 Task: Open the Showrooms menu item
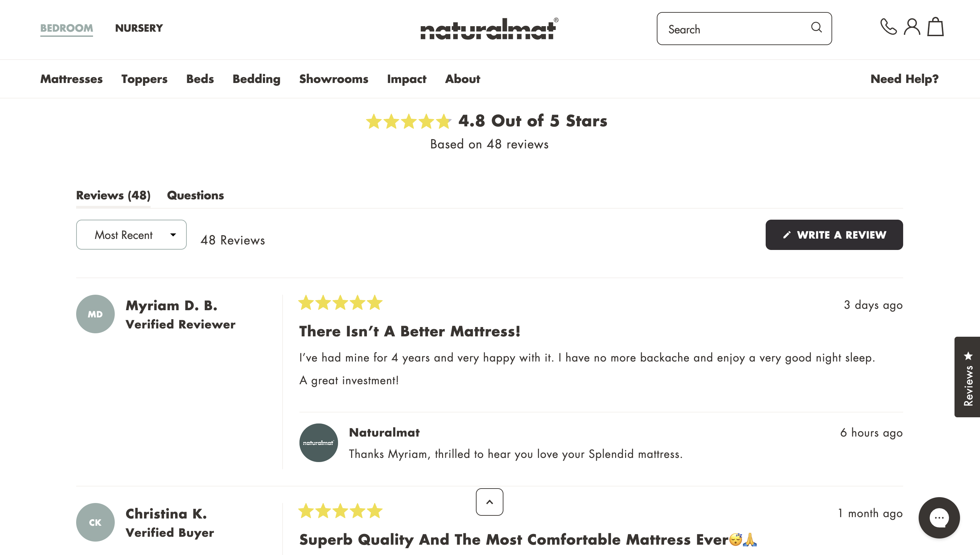click(x=334, y=79)
